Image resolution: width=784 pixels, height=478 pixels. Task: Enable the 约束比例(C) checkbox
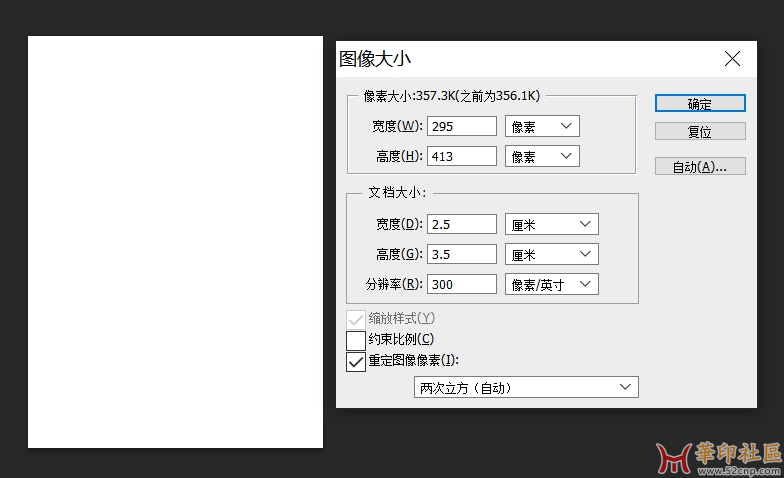tap(356, 340)
